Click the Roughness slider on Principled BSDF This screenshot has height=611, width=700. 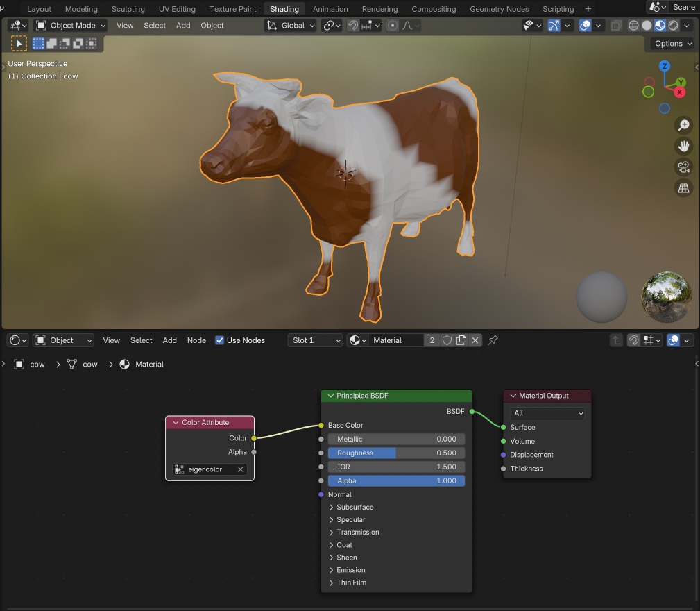click(395, 453)
